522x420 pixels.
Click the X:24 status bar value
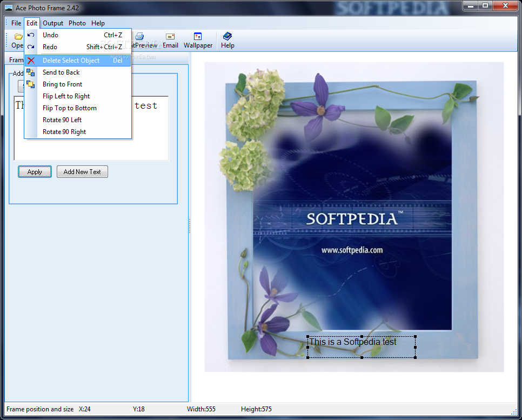tap(84, 409)
